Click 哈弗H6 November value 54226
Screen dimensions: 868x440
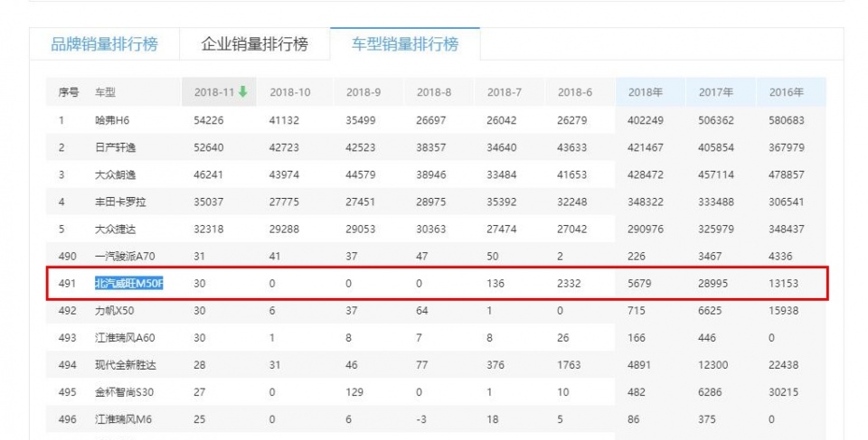point(209,120)
